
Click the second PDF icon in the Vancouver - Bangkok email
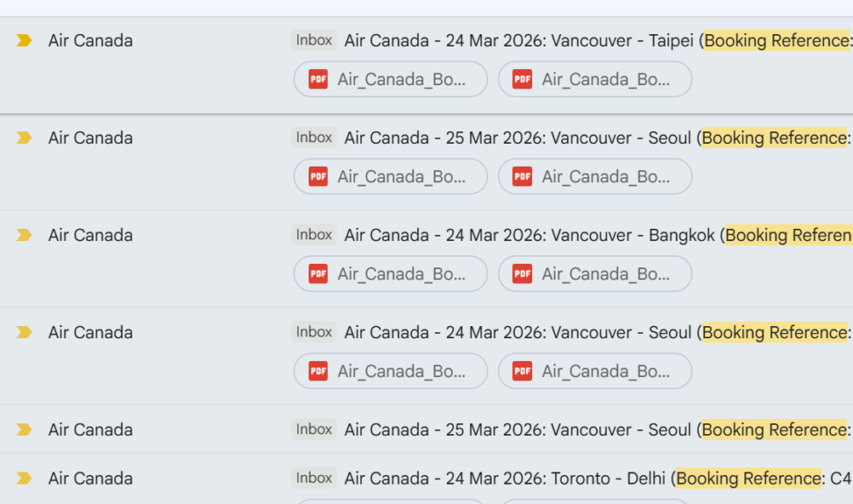point(522,273)
